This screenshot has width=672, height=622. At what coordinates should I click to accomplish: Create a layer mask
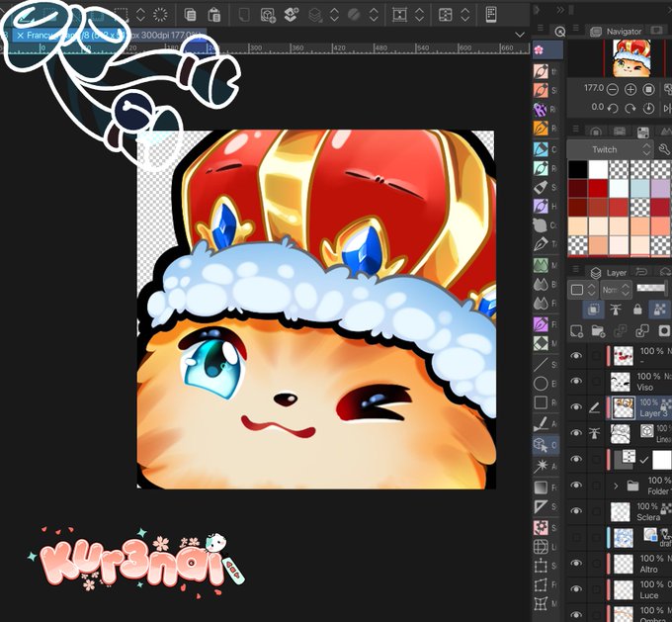(664, 330)
